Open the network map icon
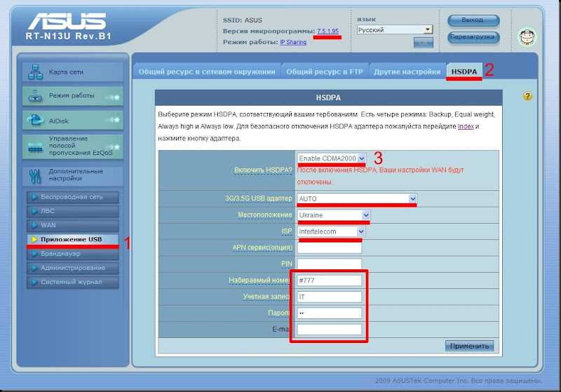 pos(36,72)
